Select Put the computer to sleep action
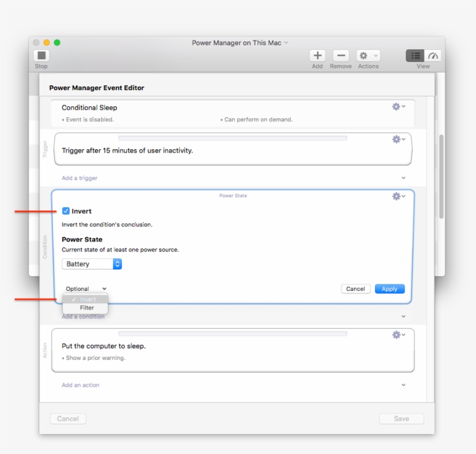 [104, 346]
